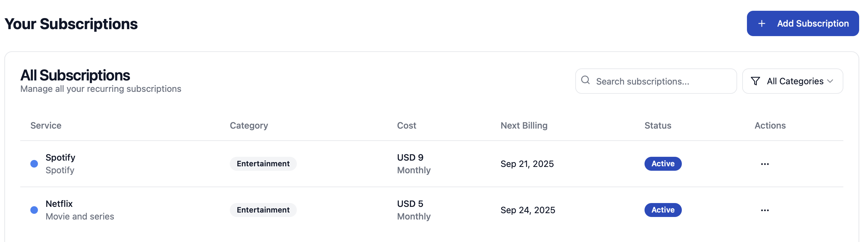868x242 pixels.
Task: Click the Entertainment tag in Netflix row
Action: pyautogui.click(x=263, y=210)
